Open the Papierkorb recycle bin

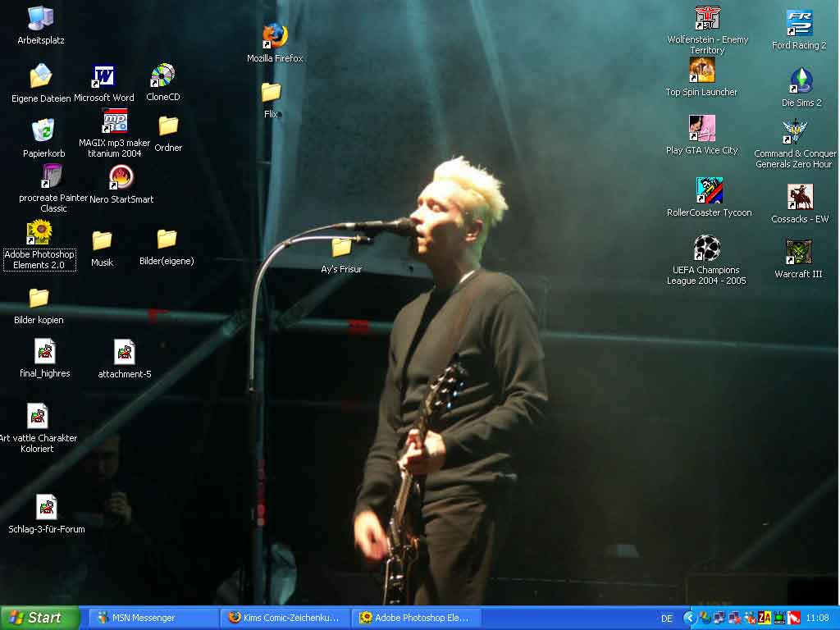tap(43, 131)
